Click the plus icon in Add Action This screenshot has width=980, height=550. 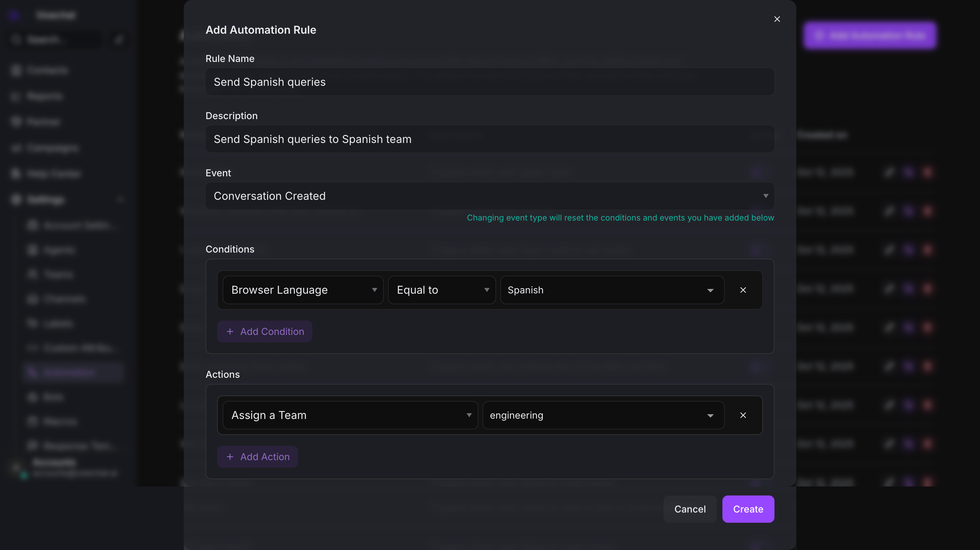[x=230, y=457]
